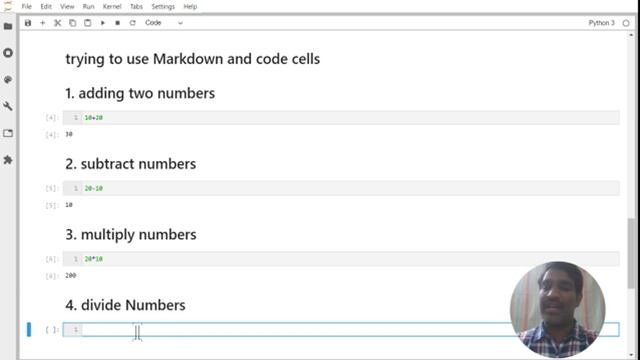Select the '3. multiply numbers' heading
The width and height of the screenshot is (640, 360).
[x=131, y=235]
